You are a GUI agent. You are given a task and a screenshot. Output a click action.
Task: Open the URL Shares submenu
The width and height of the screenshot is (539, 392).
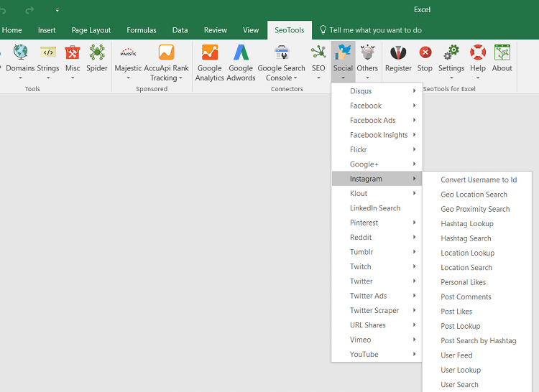[377, 325]
